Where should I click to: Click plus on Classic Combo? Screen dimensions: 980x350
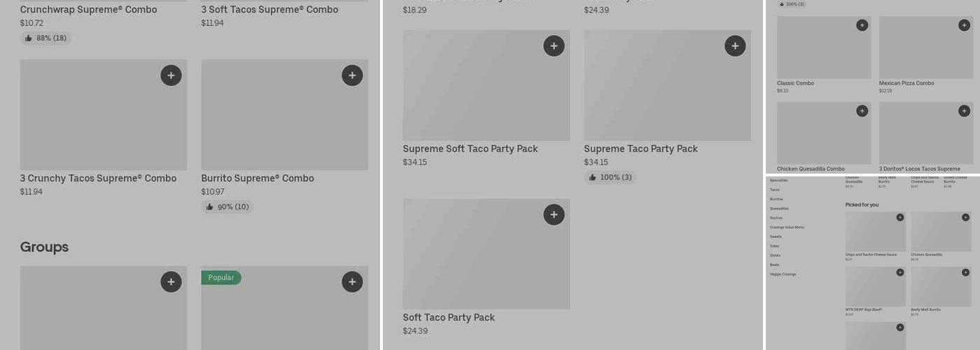coord(862,25)
